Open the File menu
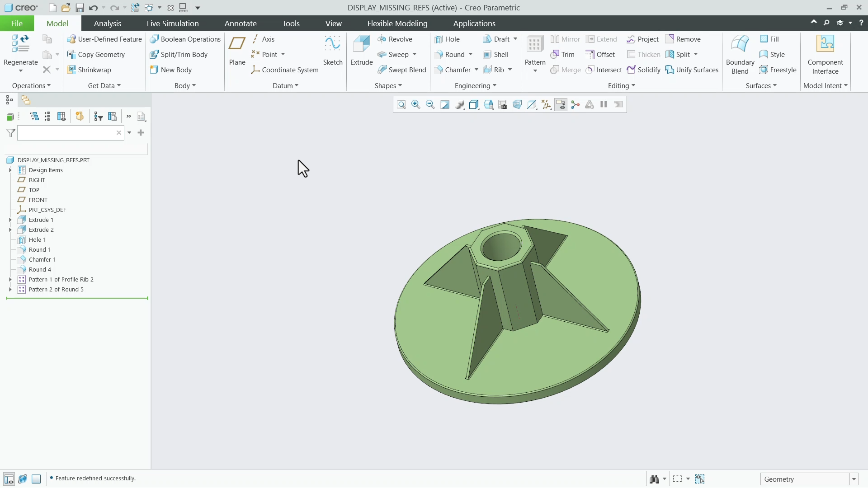Viewport: 868px width, 488px height. pyautogui.click(x=17, y=23)
